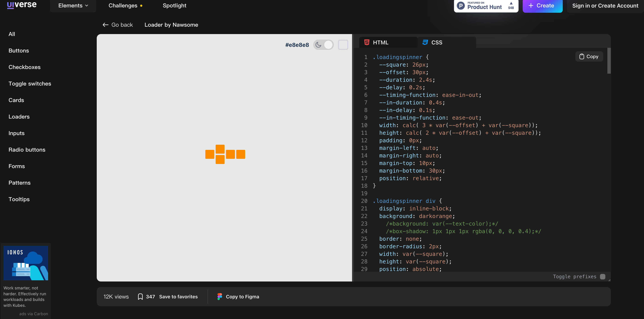Select the Tooltips category
This screenshot has height=319, width=644.
pyautogui.click(x=19, y=199)
